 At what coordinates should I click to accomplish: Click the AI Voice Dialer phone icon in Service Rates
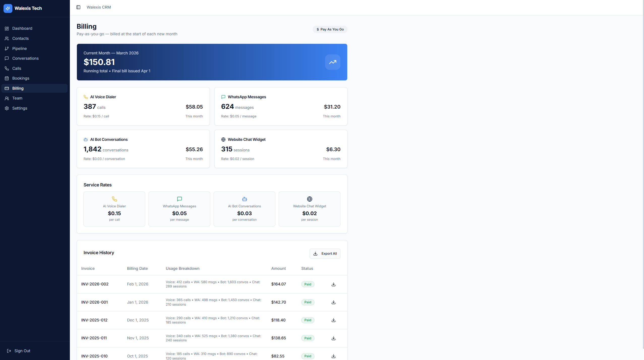(x=114, y=199)
